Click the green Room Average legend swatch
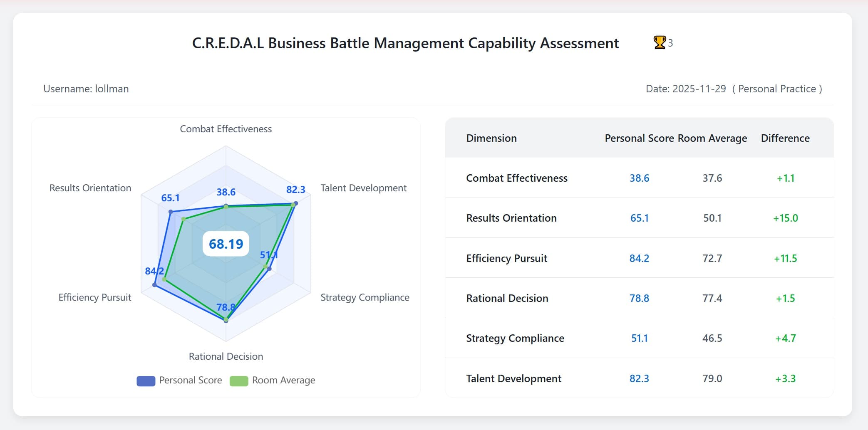868x430 pixels. click(x=239, y=381)
